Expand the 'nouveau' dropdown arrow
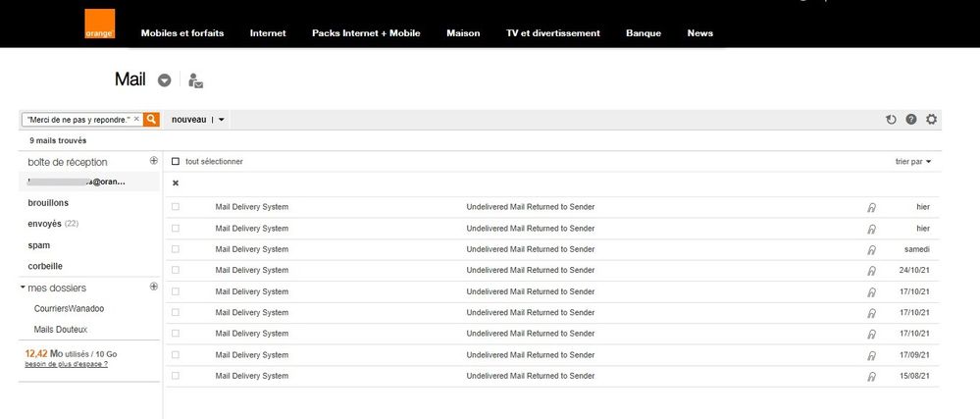The image size is (980, 419). tap(222, 120)
